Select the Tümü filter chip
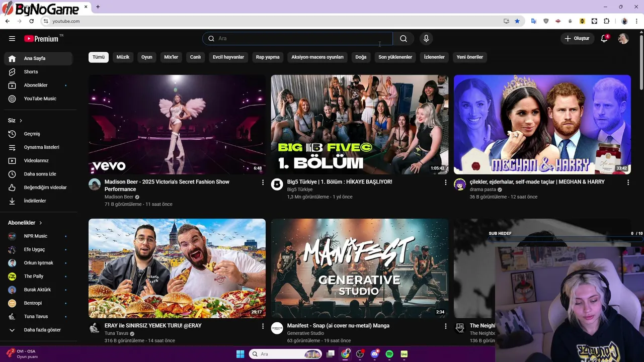This screenshot has height=362, width=644. point(99,57)
